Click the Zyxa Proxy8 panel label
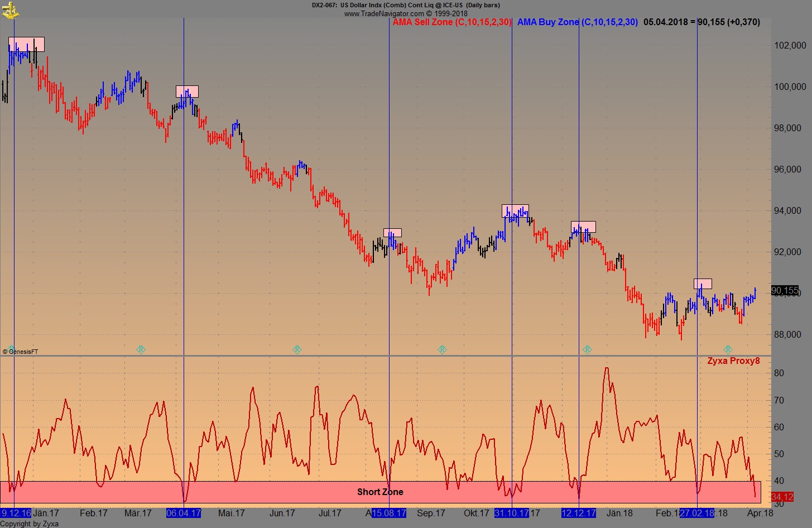 [733, 361]
